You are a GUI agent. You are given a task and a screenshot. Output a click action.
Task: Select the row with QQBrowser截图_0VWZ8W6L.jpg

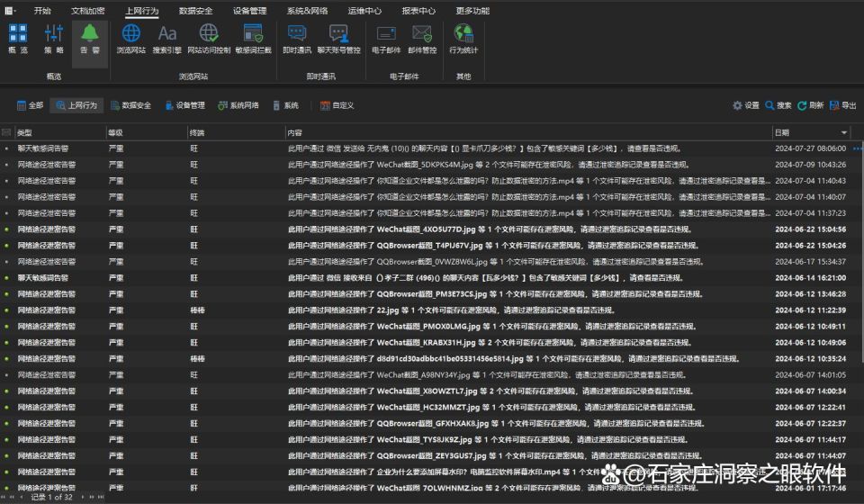pos(426,262)
